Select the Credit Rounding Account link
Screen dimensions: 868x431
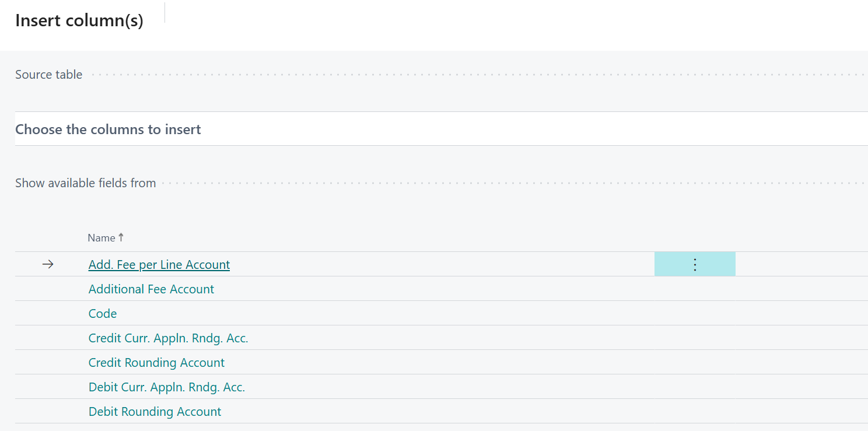(156, 362)
